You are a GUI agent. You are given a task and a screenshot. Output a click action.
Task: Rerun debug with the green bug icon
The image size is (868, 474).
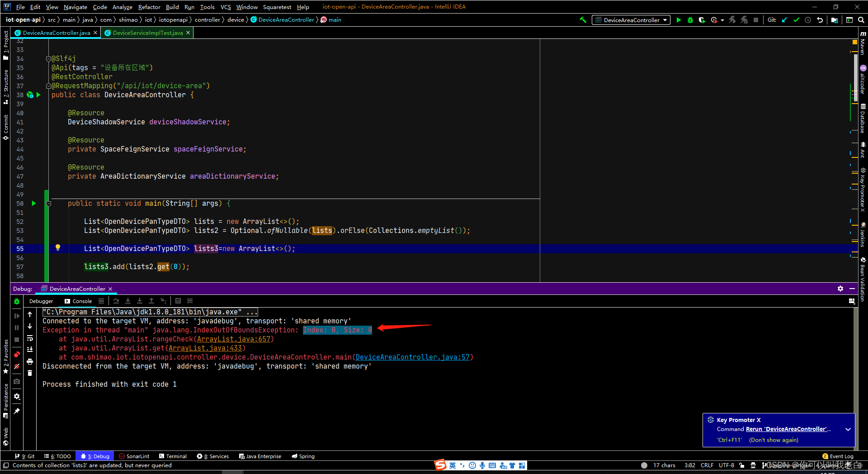(x=17, y=301)
